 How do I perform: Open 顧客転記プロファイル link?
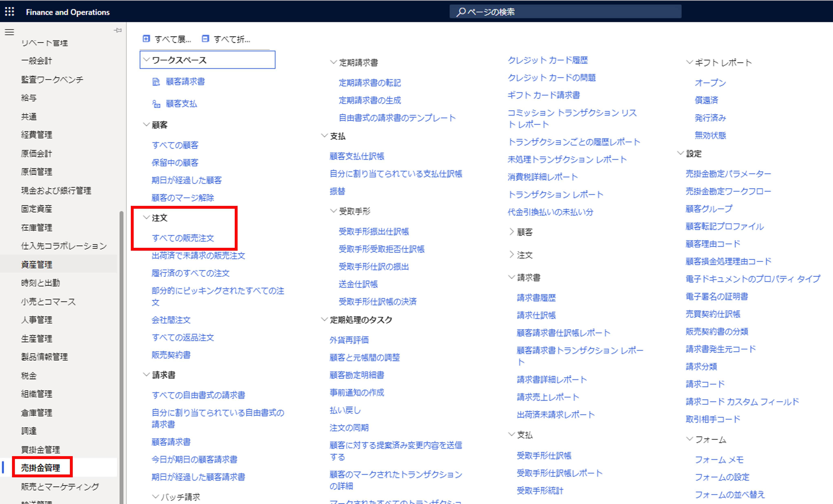pyautogui.click(x=724, y=226)
